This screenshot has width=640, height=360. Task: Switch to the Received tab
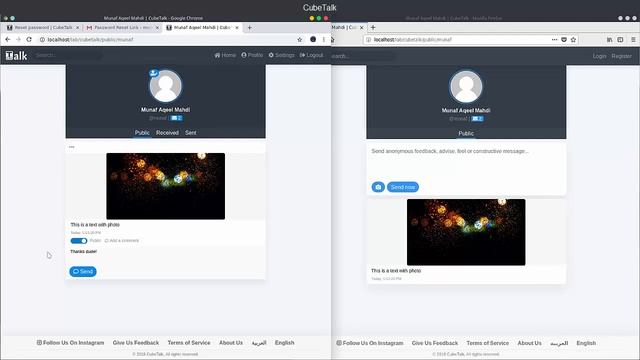(x=167, y=133)
